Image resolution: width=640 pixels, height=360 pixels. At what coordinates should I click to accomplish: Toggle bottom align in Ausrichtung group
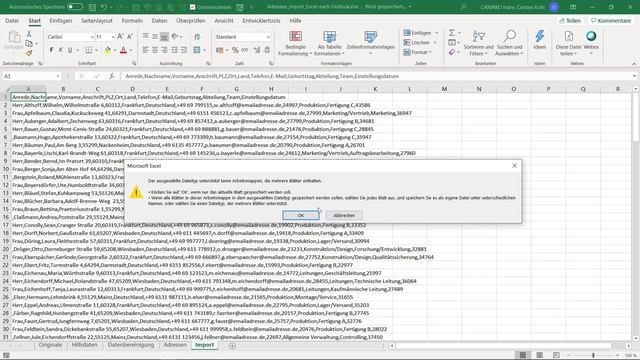point(164,37)
